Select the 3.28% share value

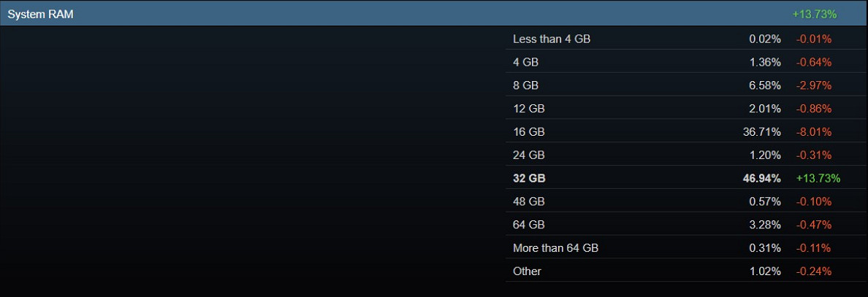point(764,225)
